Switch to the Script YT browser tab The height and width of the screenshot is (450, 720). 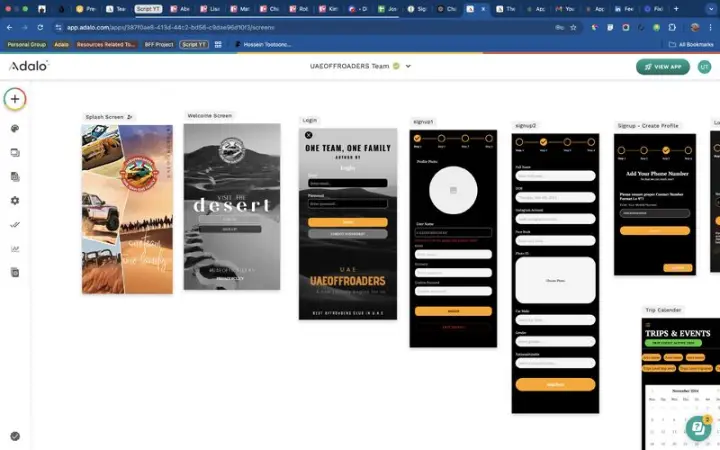(148, 9)
